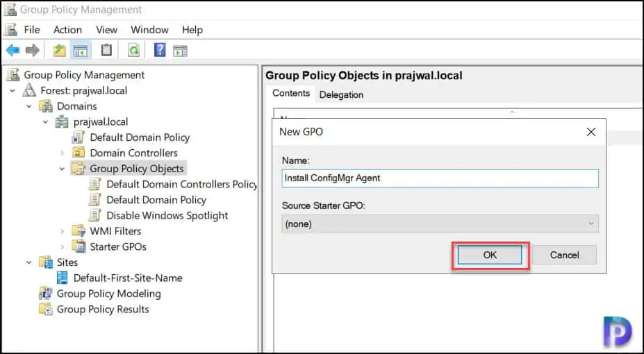Open the Action menu
This screenshot has height=354, width=644.
pyautogui.click(x=67, y=29)
